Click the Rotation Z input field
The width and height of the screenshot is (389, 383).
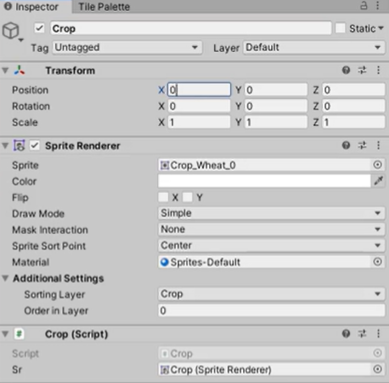click(x=353, y=106)
